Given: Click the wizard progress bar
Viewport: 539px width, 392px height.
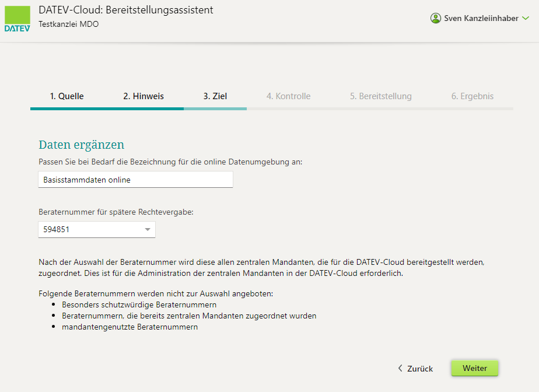Looking at the screenshot, I should tap(272, 108).
